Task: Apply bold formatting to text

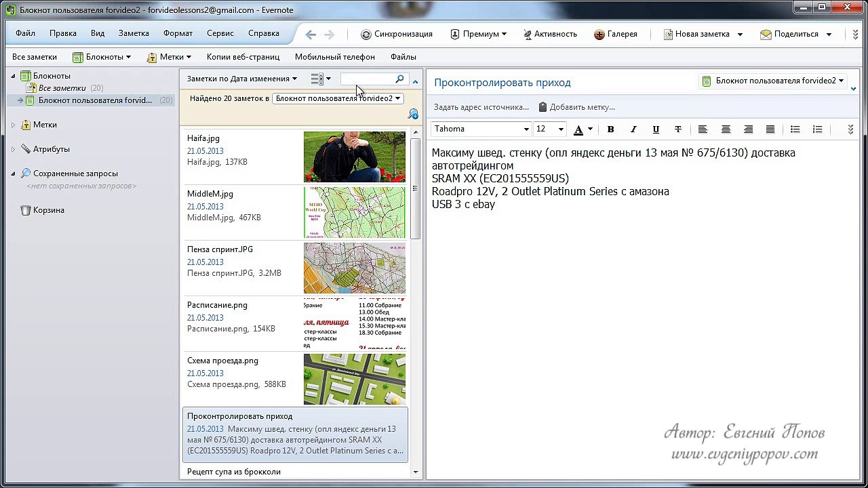Action: click(610, 129)
